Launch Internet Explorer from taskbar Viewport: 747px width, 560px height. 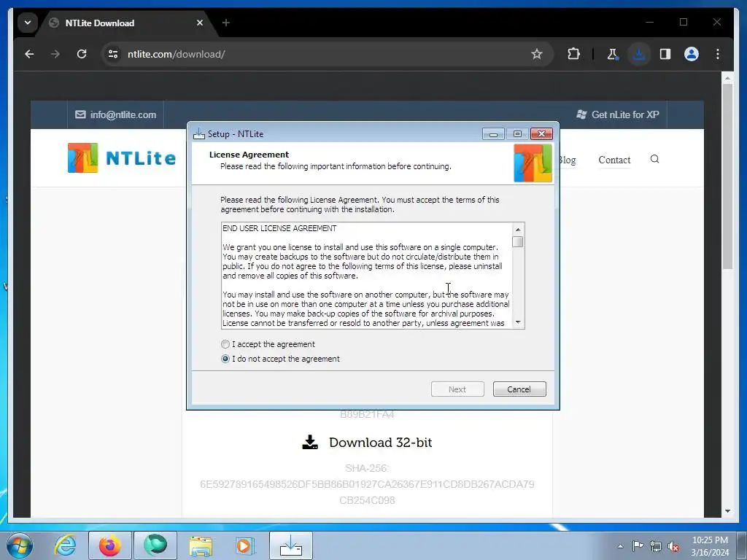pos(65,545)
